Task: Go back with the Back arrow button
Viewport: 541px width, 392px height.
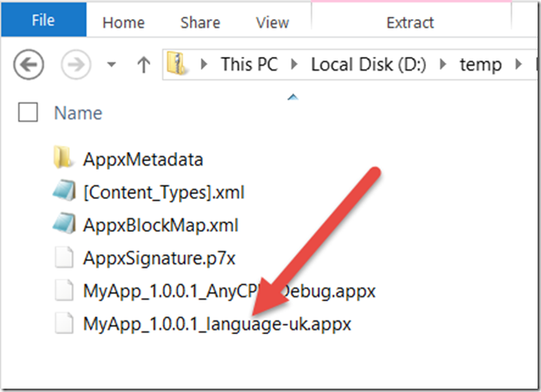Action: (29, 64)
